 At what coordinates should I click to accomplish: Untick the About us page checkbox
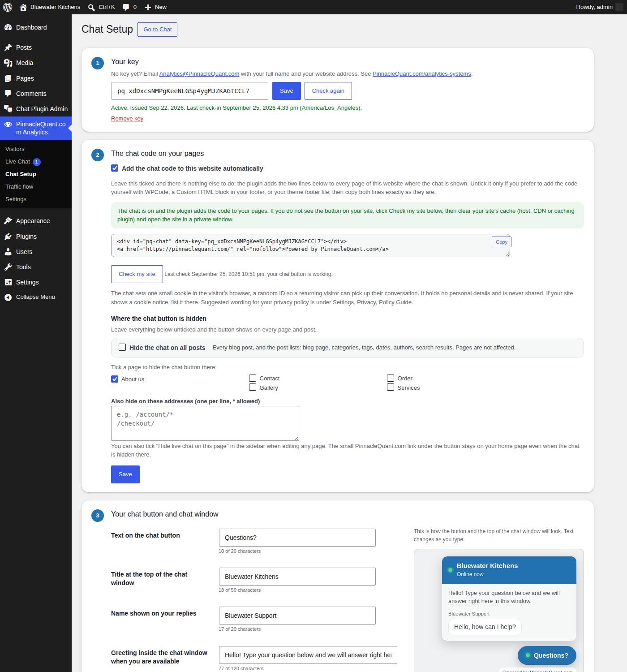(x=115, y=379)
